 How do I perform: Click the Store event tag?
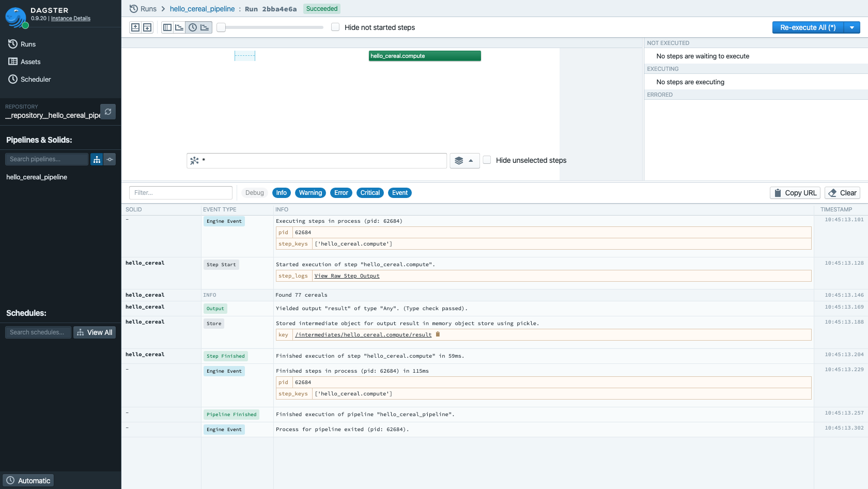click(x=214, y=324)
